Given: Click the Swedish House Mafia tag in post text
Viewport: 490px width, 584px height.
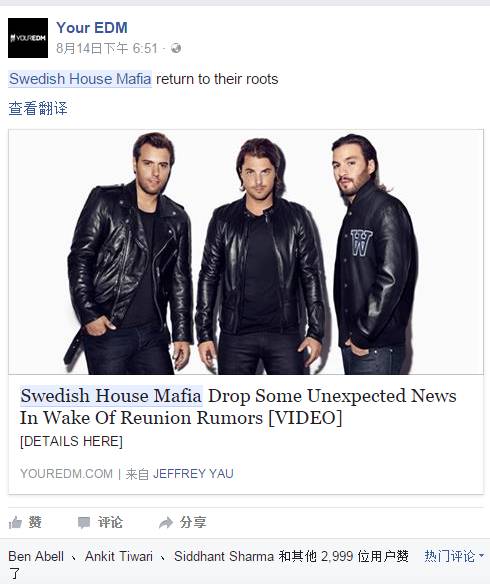Looking at the screenshot, I should pos(80,79).
